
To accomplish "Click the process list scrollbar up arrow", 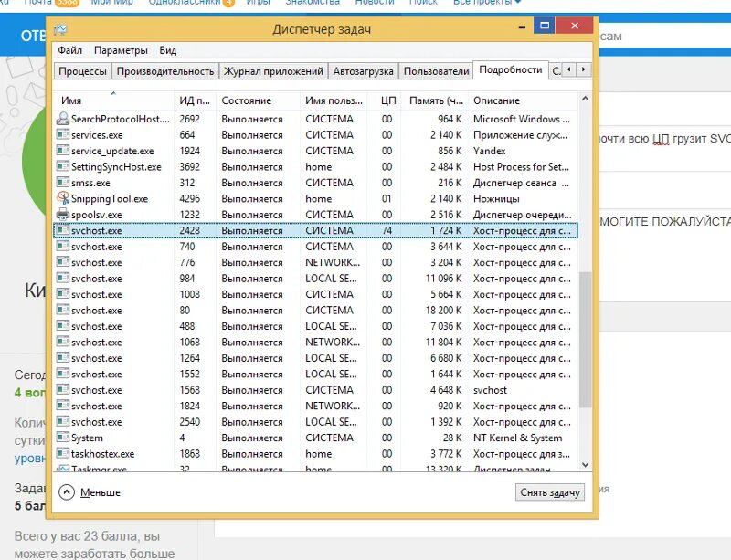I will pos(585,99).
